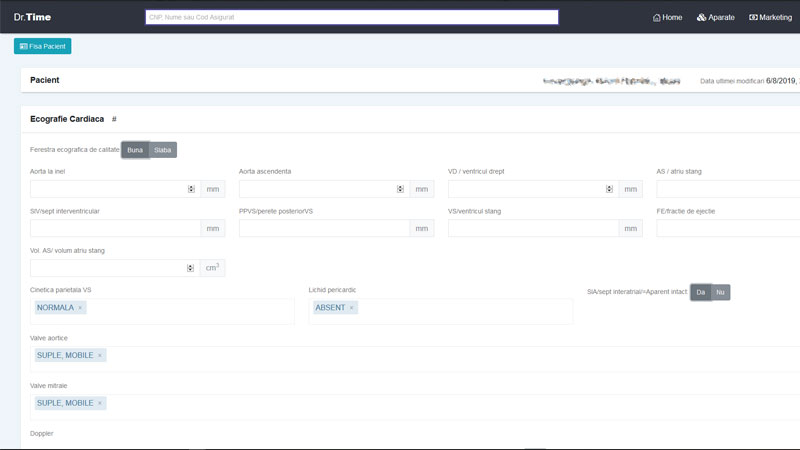800x450 pixels.
Task: Set SIA sept interatrial to Da
Action: (700, 292)
